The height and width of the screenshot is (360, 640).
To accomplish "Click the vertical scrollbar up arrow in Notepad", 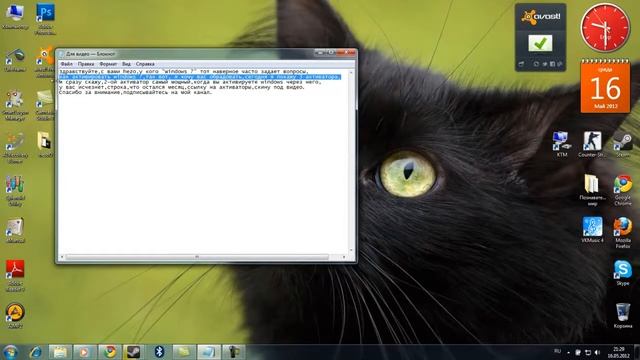I will tap(351, 72).
